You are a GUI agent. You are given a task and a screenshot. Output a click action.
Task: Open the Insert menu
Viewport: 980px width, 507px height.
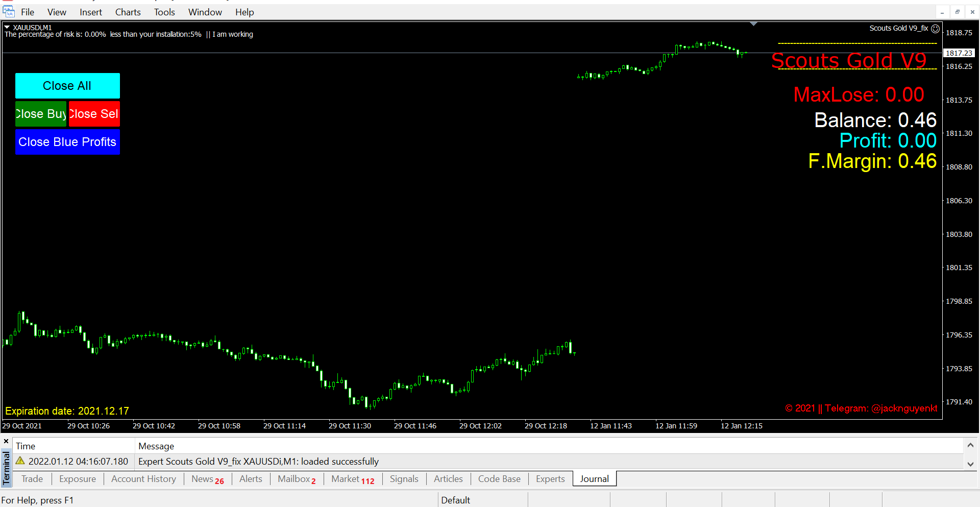click(91, 12)
